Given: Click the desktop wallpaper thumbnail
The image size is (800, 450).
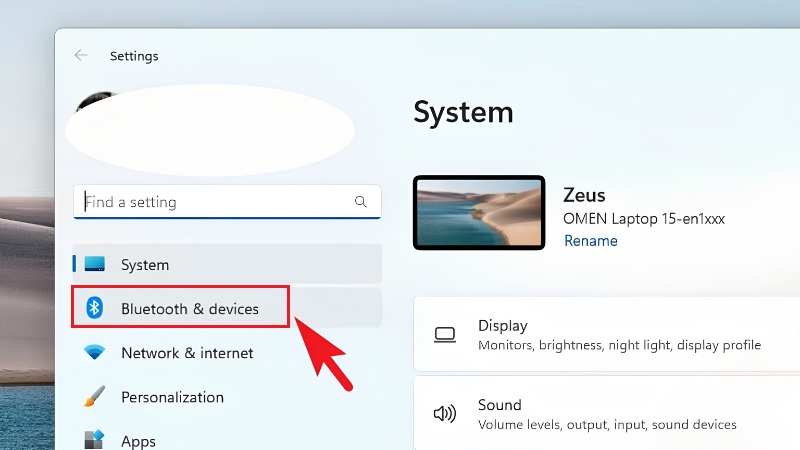Looking at the screenshot, I should point(479,213).
